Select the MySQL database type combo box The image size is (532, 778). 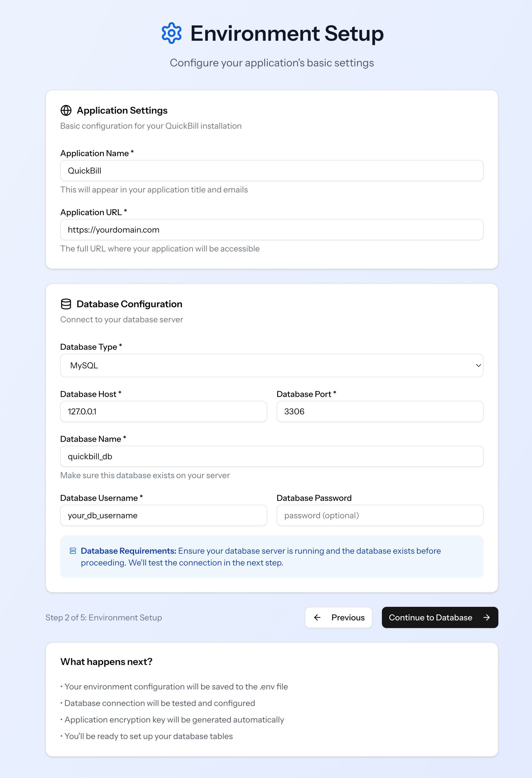point(271,365)
